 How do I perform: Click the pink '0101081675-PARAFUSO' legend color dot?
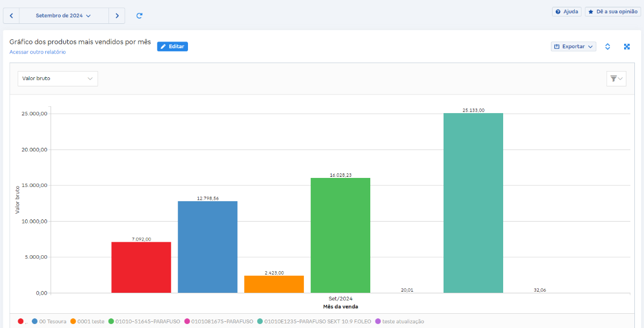click(187, 321)
